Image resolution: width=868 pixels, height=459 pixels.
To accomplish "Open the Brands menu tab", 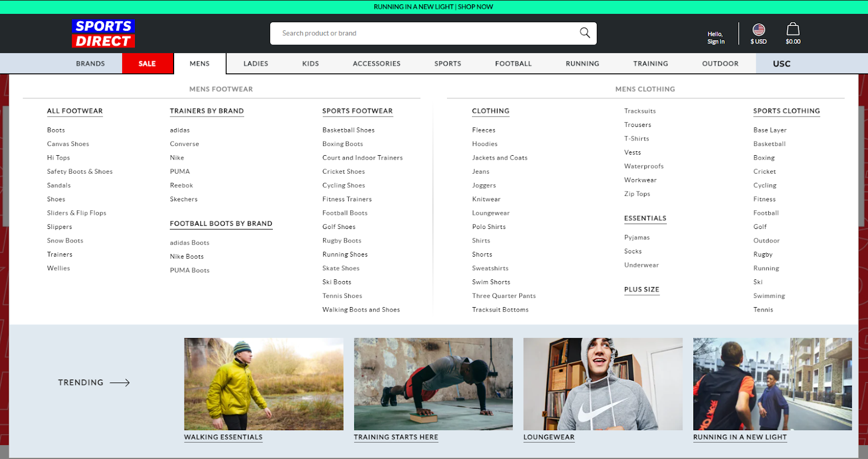I will [91, 63].
